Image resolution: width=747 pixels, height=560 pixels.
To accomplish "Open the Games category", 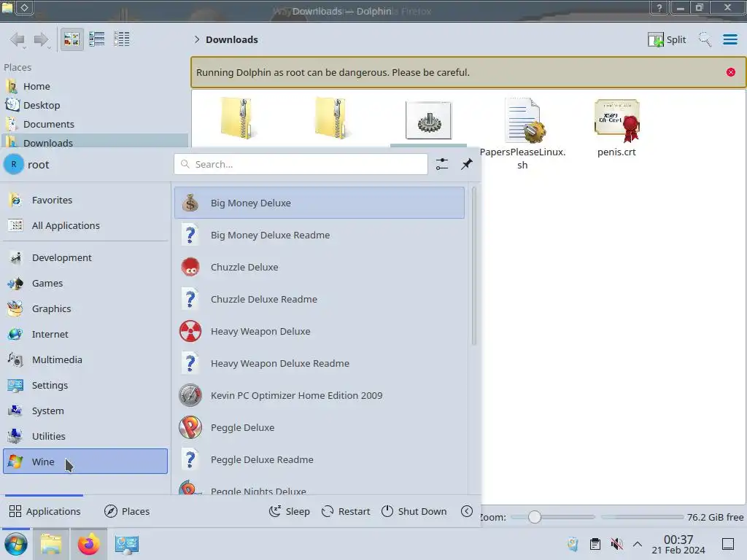I will 85,284.
